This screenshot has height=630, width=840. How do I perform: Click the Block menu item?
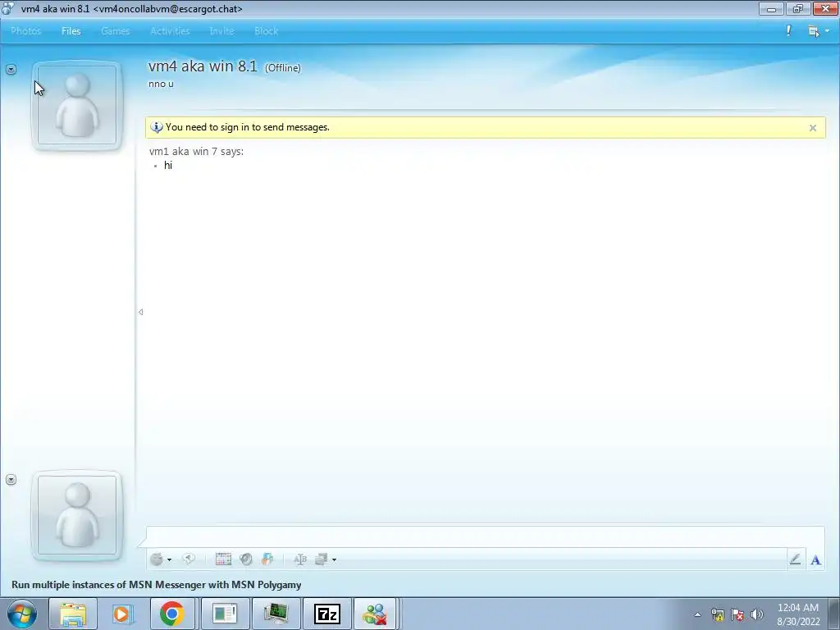[x=266, y=31]
